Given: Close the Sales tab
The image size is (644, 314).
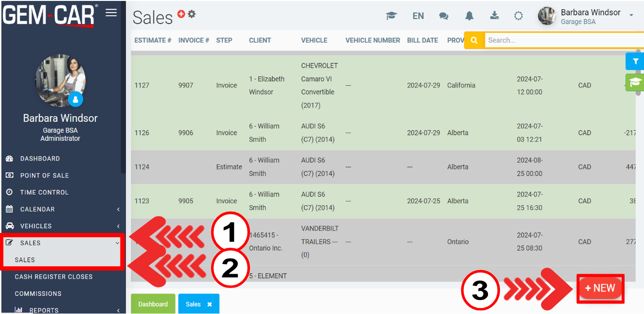Looking at the screenshot, I should (210, 304).
